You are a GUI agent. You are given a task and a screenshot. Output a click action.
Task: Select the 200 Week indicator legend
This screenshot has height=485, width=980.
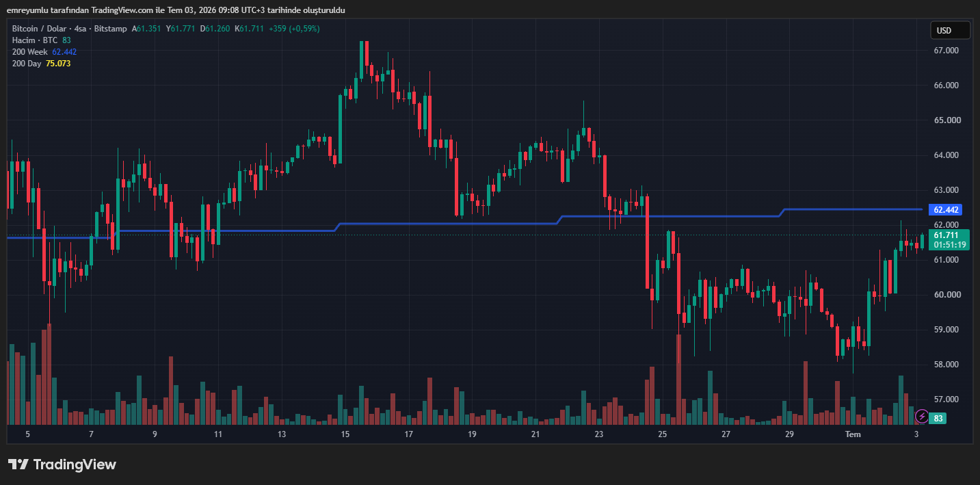pyautogui.click(x=30, y=52)
